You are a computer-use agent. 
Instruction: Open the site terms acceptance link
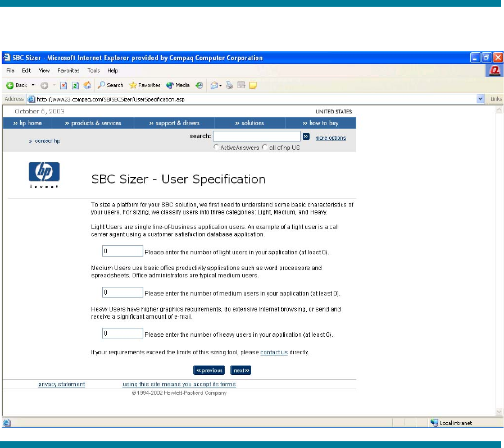click(179, 384)
